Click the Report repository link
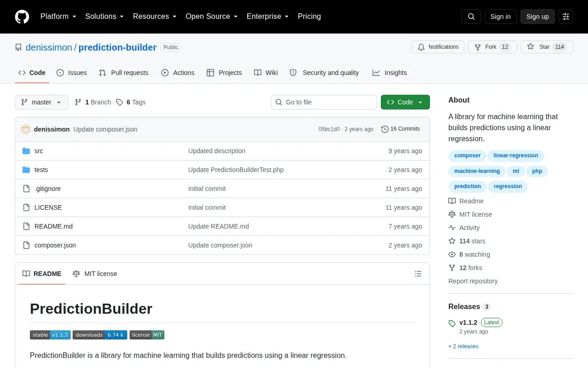588x368 pixels. click(x=473, y=281)
